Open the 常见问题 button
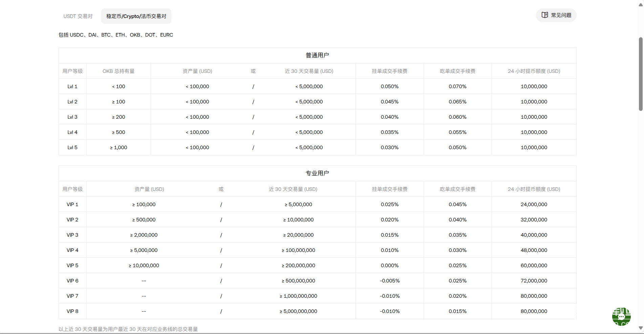This screenshot has width=644, height=334. (x=556, y=15)
